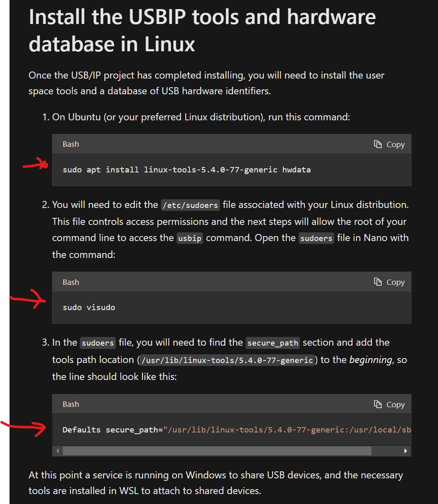Click the copy icon on the apt install code block
This screenshot has height=504, width=438.
[x=389, y=144]
